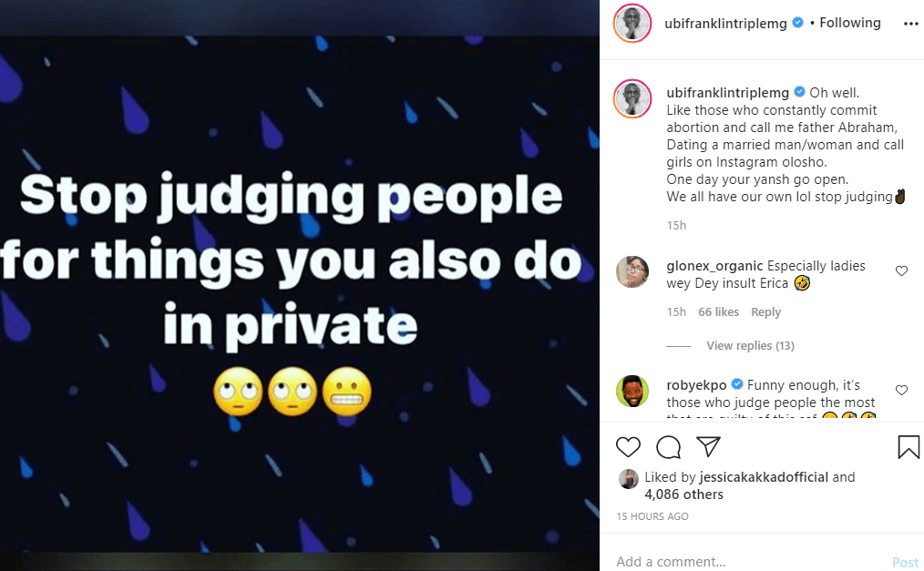Viewport: 924px width, 571px height.
Task: Like robyekpo's comment
Action: coord(901,390)
